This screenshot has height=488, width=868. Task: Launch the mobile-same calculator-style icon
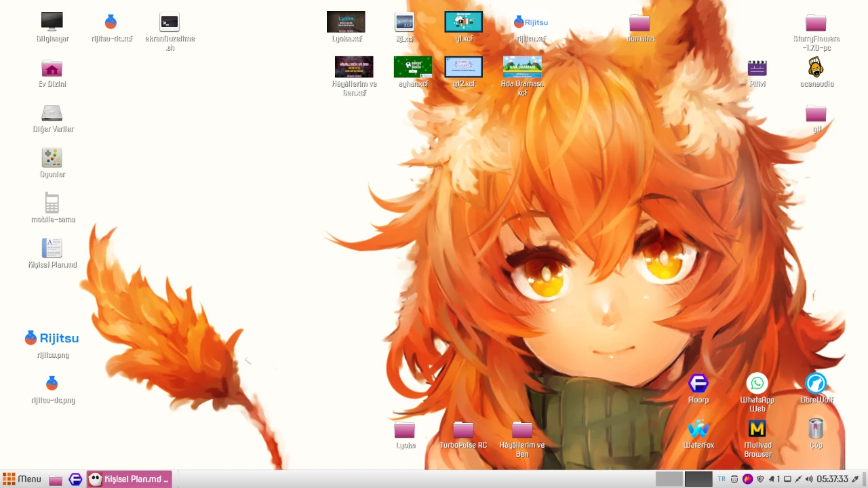(x=52, y=203)
